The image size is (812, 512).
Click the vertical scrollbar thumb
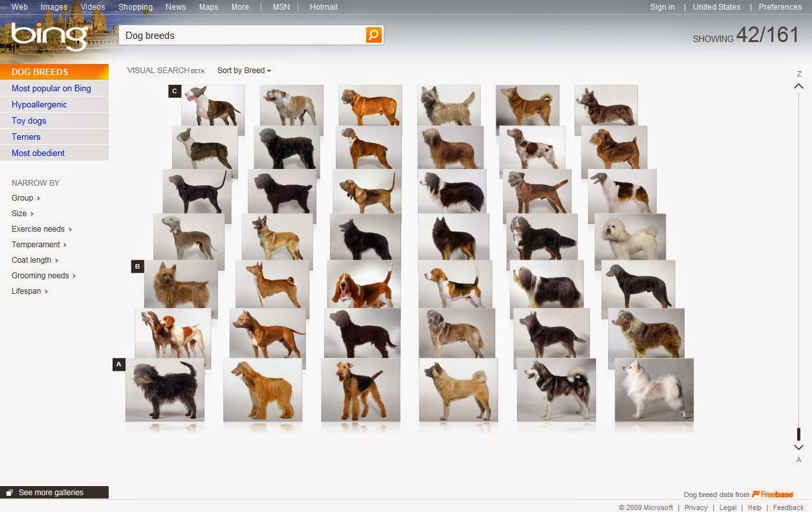click(798, 434)
